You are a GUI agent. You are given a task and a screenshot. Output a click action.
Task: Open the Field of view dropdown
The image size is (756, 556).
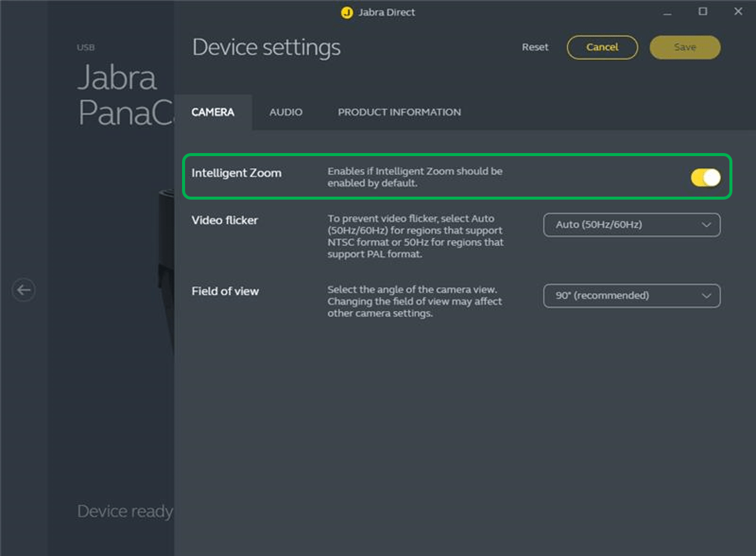coord(632,296)
